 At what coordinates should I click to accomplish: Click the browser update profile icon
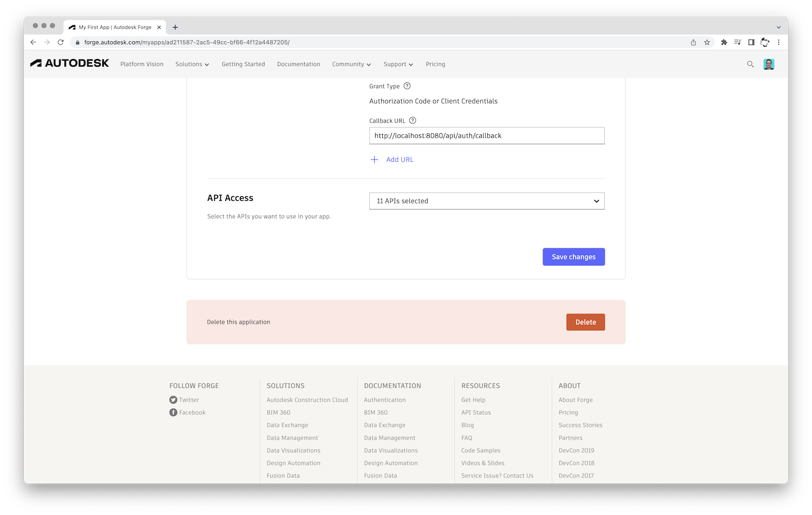(x=765, y=42)
